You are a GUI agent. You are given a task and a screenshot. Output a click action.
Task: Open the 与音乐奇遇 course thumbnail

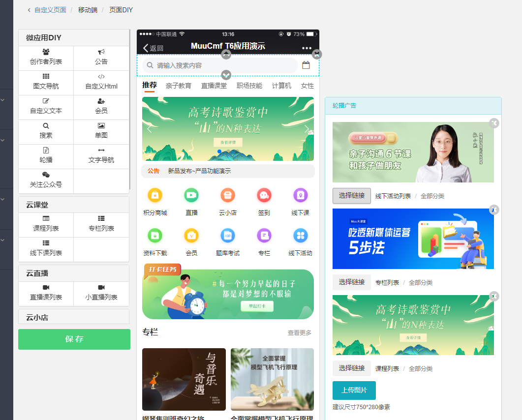(184, 379)
